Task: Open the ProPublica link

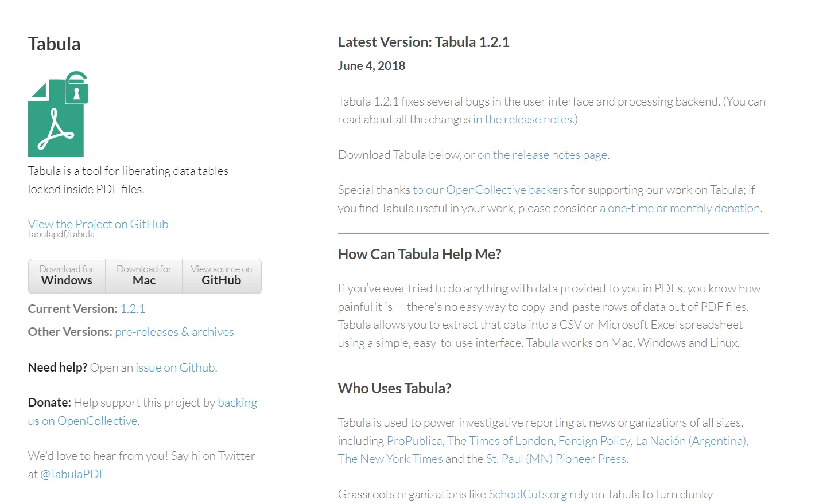Action: [414, 440]
